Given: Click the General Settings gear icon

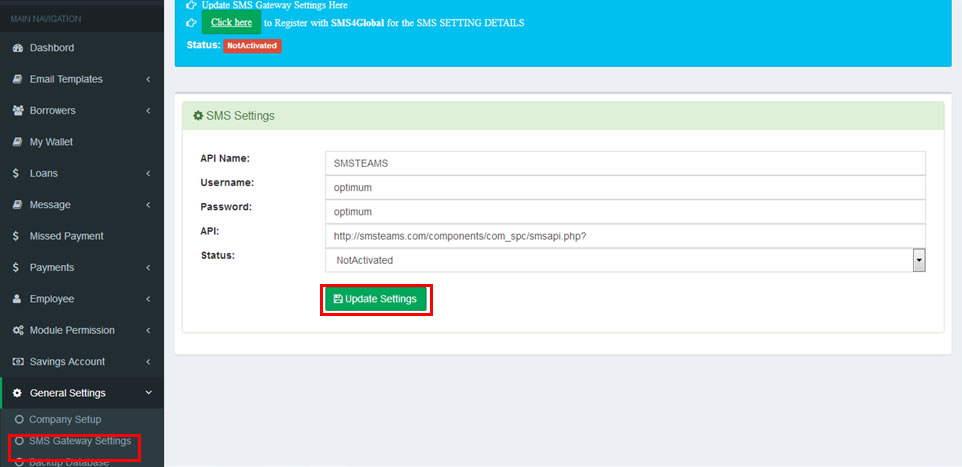Looking at the screenshot, I should pos(17,394).
